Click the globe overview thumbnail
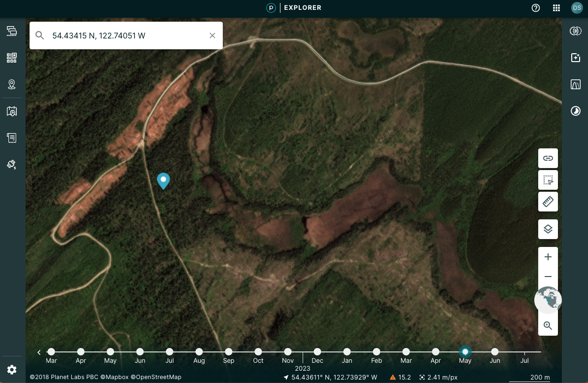This screenshot has width=588, height=383. pyautogui.click(x=548, y=300)
